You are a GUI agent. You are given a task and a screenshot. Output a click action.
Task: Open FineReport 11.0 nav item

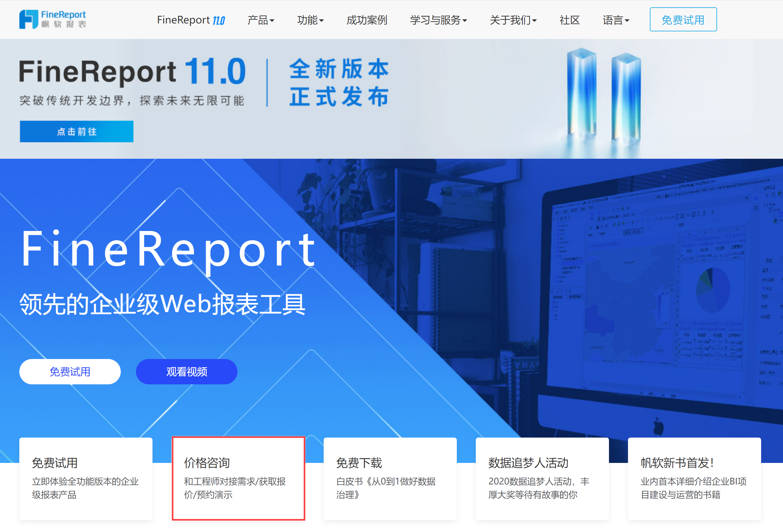pos(191,20)
